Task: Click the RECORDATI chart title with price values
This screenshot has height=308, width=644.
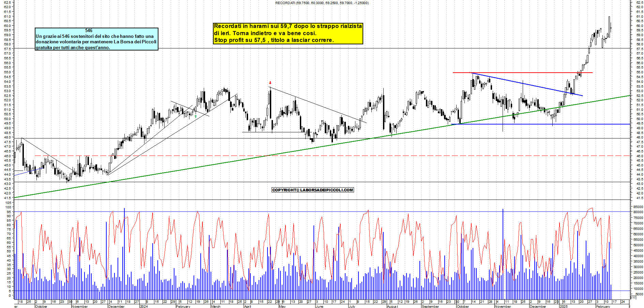Action: 322,3
